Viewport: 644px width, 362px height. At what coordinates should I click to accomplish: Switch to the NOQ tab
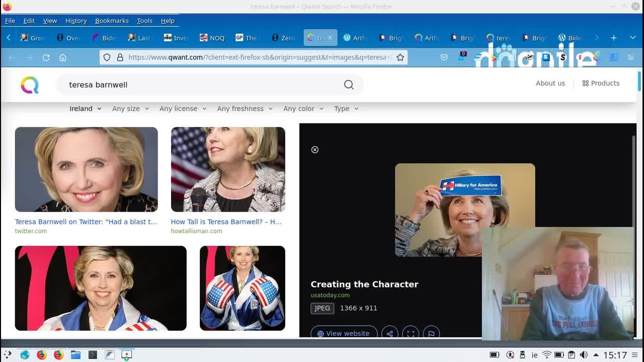tap(212, 38)
